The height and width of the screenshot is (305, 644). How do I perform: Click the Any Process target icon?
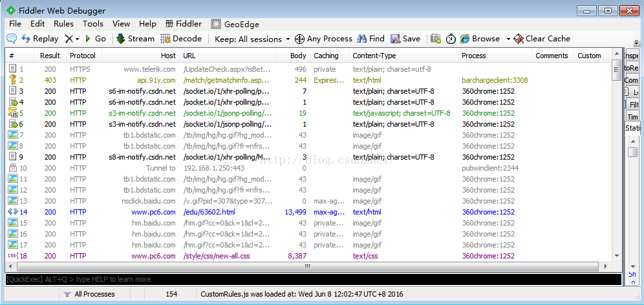(300, 39)
